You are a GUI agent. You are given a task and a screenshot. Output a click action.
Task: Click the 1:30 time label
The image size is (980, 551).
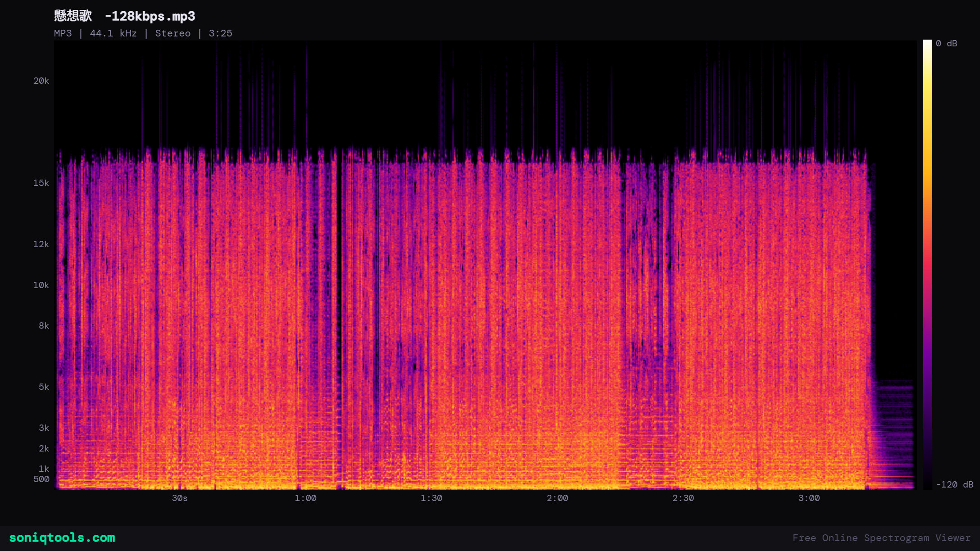pos(431,498)
